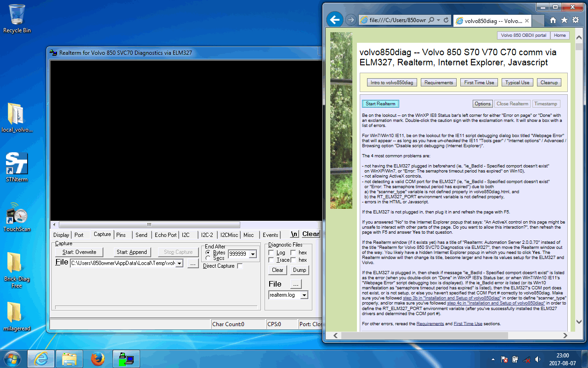The image size is (588, 368).
Task: Click Clear next to the \n button
Action: point(311,234)
